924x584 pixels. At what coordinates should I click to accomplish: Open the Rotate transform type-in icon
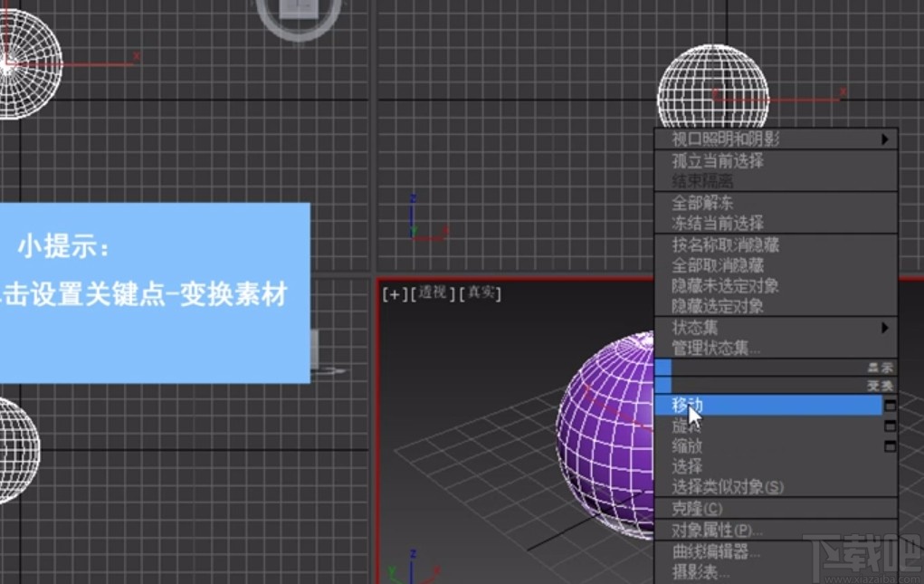pyautogui.click(x=889, y=426)
